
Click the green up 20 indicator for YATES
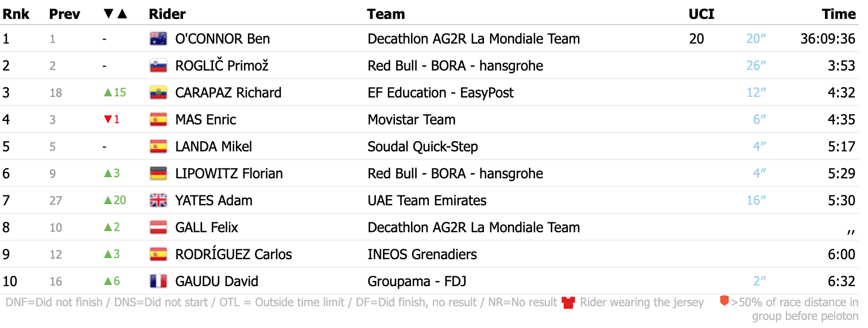[x=114, y=201]
